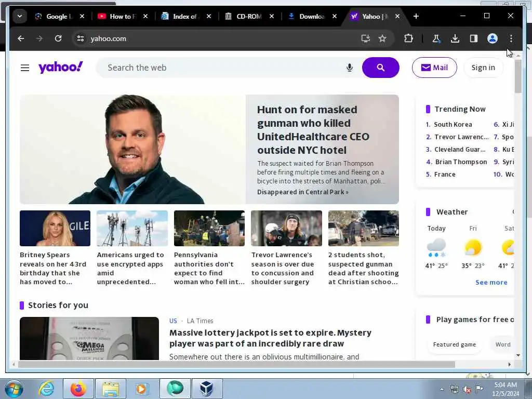Viewport: 532px width, 399px height.
Task: Click the US category label
Action: point(173,321)
